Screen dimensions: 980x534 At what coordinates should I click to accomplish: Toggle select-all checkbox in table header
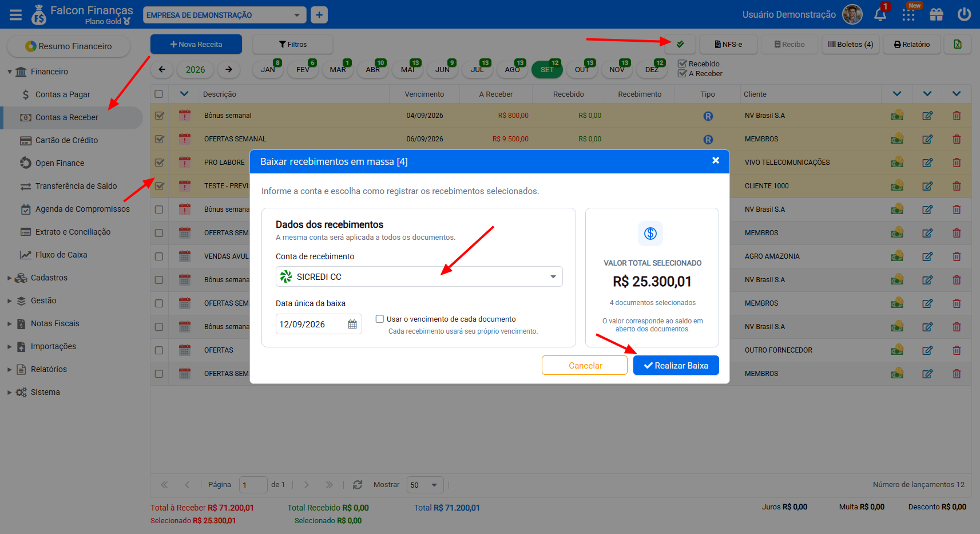pos(159,94)
